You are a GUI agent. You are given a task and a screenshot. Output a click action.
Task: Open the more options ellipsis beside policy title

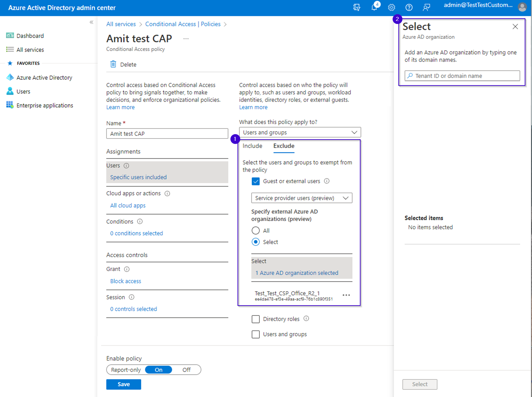tap(186, 39)
